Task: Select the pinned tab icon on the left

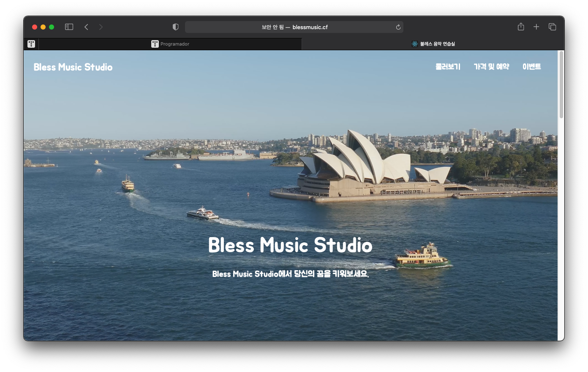Action: [x=31, y=44]
